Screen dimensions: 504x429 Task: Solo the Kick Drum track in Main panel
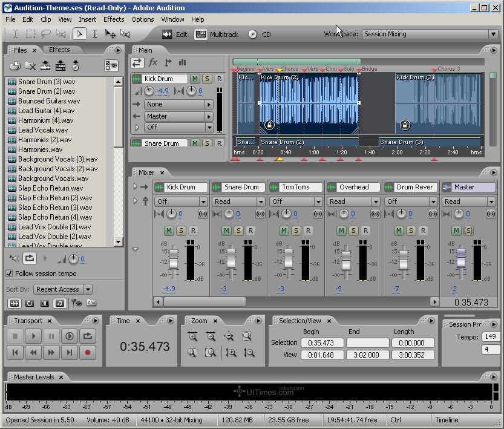click(207, 79)
